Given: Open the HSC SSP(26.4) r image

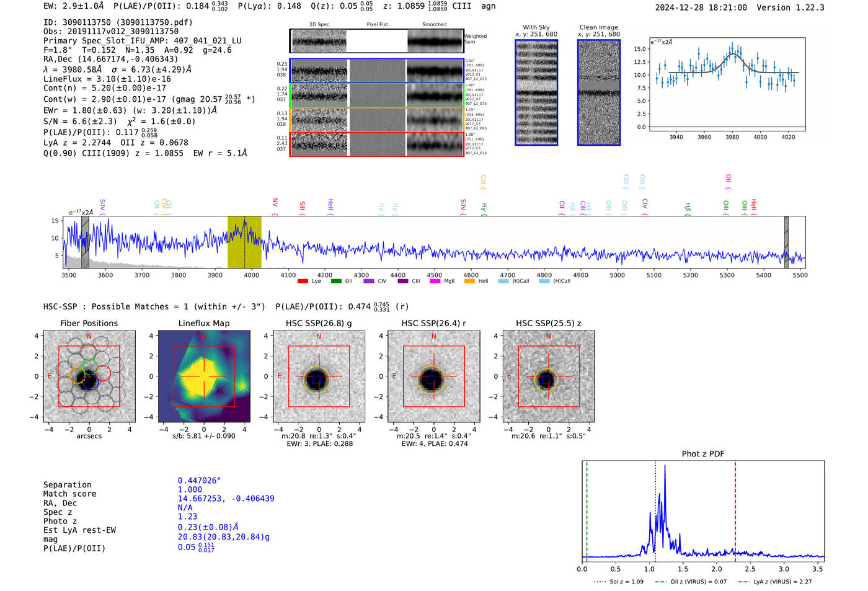Looking at the screenshot, I should [x=434, y=376].
